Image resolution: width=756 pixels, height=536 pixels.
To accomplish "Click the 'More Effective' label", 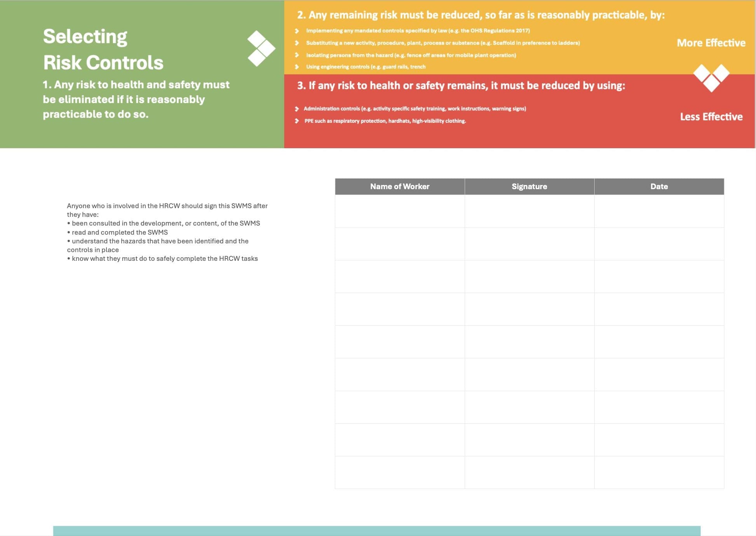I will pos(711,43).
